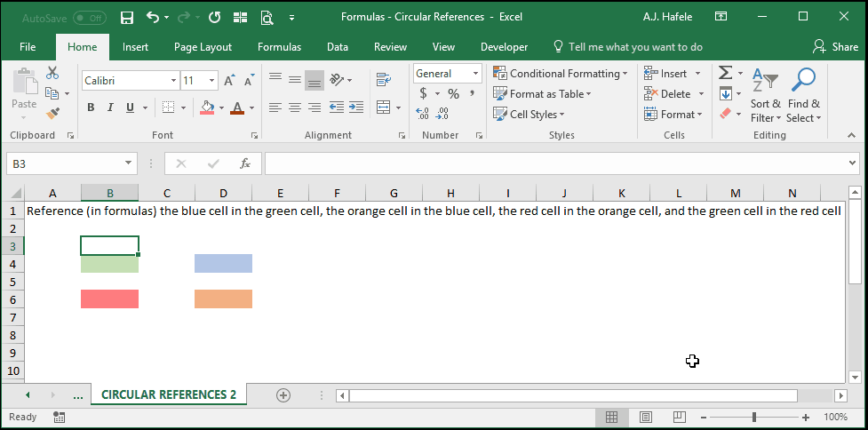Click the Increase Decimal icon

click(422, 114)
